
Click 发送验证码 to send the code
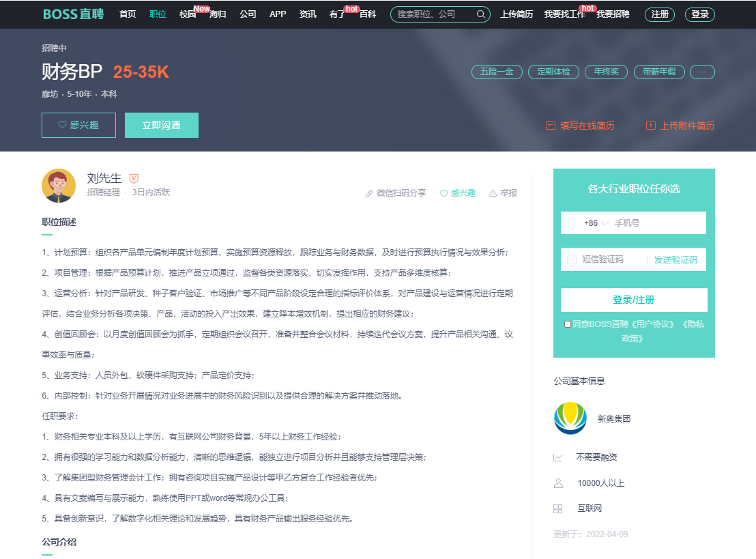pos(675,260)
